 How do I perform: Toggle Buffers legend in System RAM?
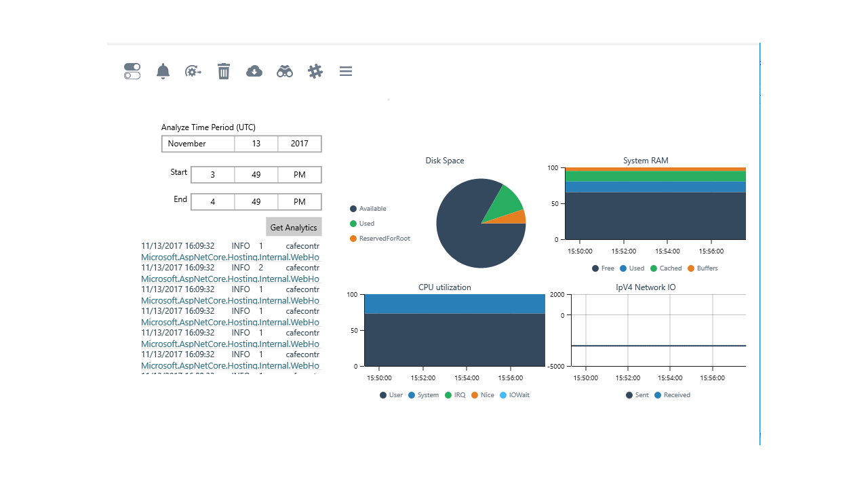[703, 268]
